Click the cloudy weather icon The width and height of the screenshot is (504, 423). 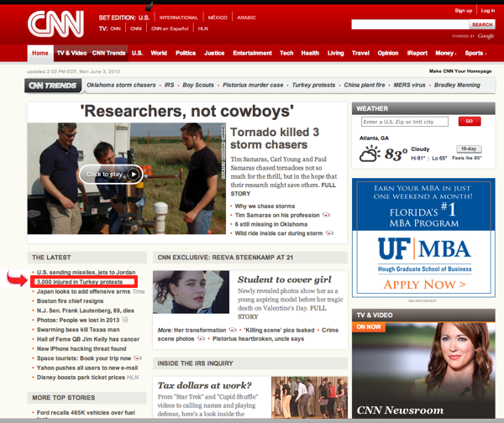(x=370, y=154)
